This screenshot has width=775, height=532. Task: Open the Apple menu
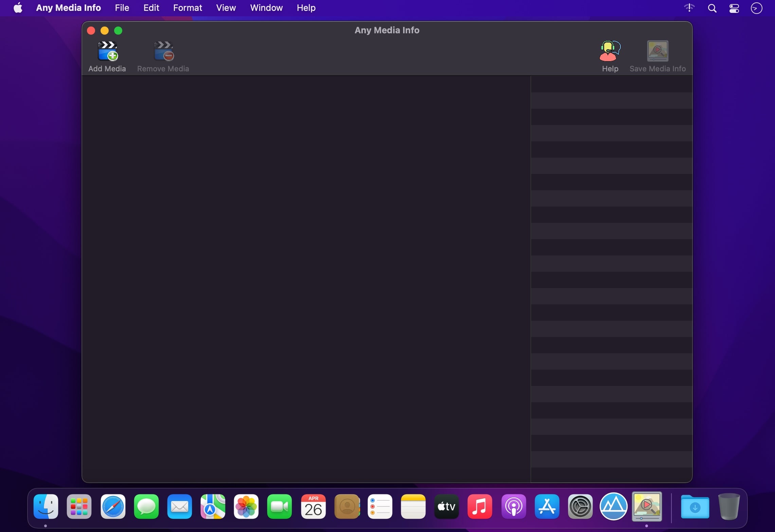[x=18, y=8]
